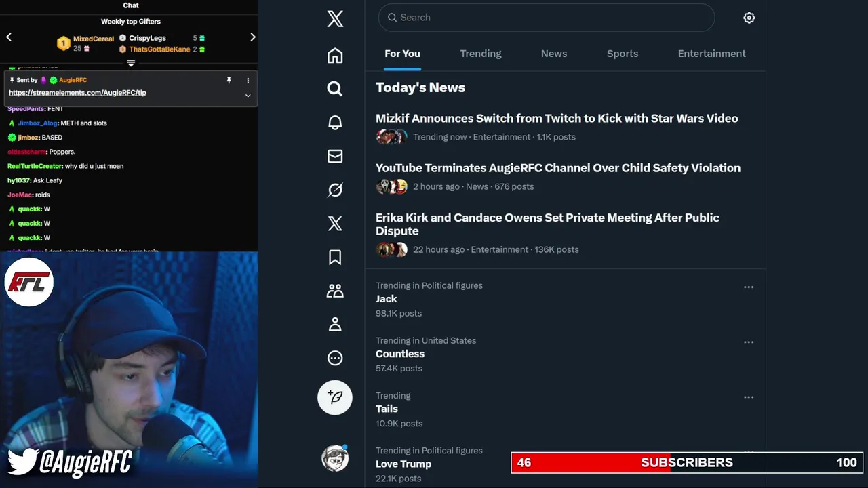Open Communities people icon
This screenshot has height=488, width=868.
tap(335, 291)
